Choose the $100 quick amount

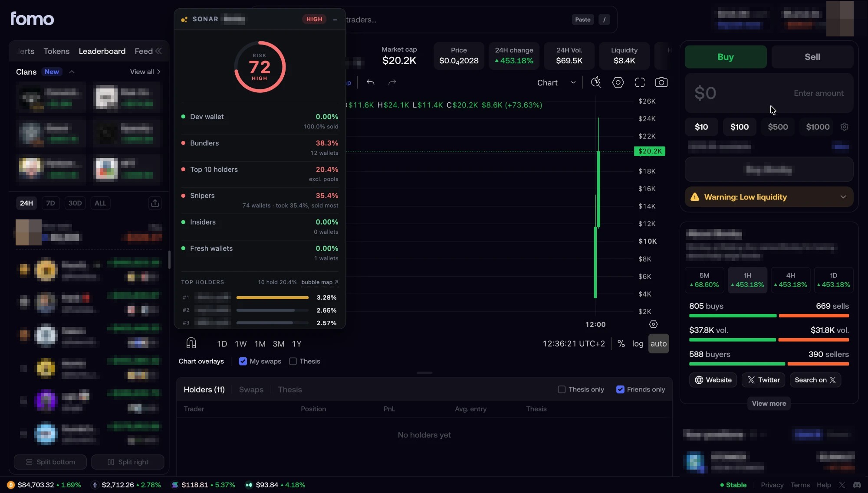(x=740, y=127)
